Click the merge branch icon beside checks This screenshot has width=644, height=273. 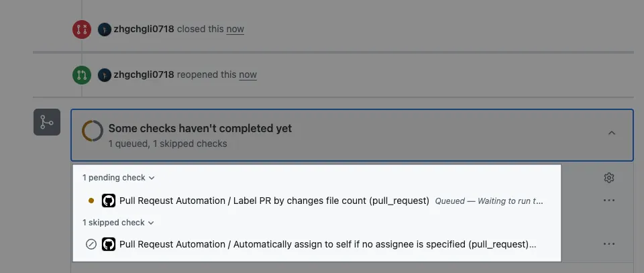click(x=47, y=122)
